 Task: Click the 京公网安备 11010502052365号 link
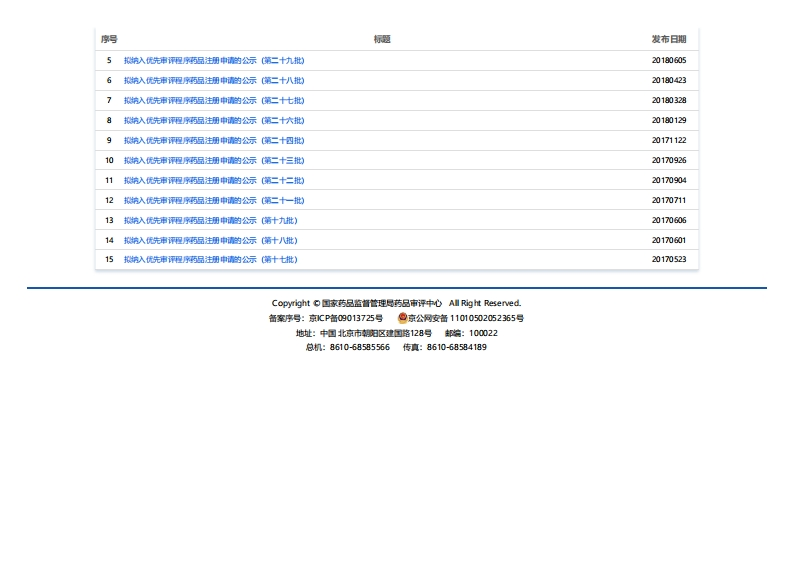(x=466, y=319)
